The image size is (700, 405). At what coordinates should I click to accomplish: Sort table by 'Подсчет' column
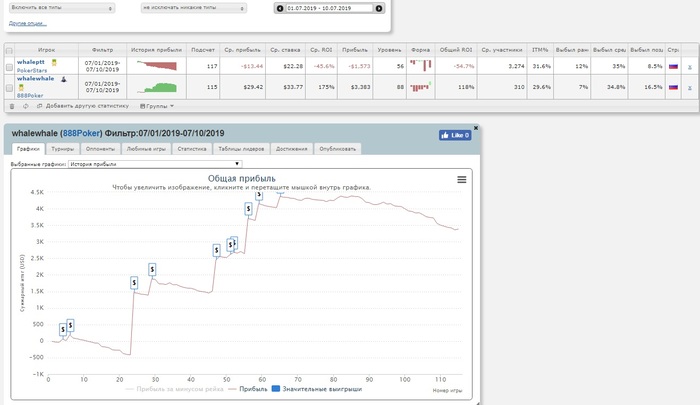pos(203,50)
